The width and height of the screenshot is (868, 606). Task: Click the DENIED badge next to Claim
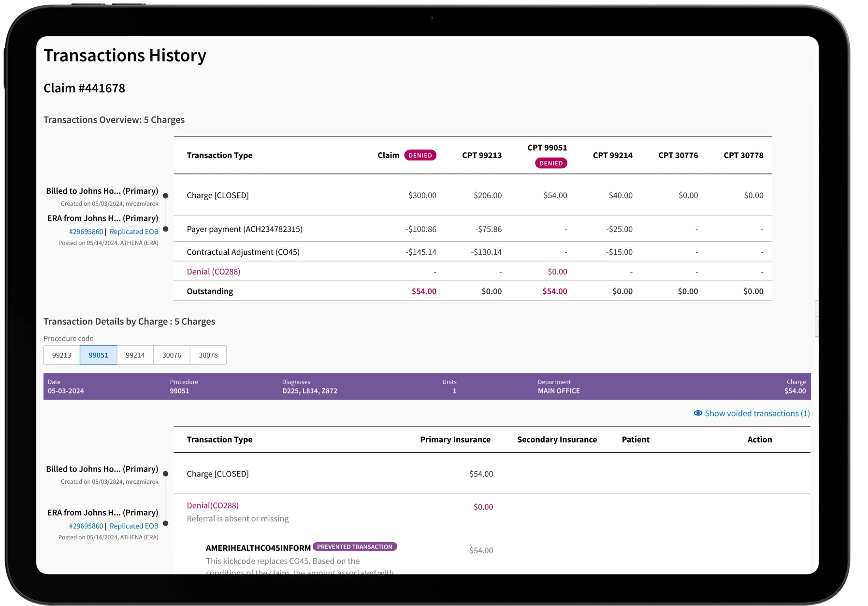coord(420,155)
